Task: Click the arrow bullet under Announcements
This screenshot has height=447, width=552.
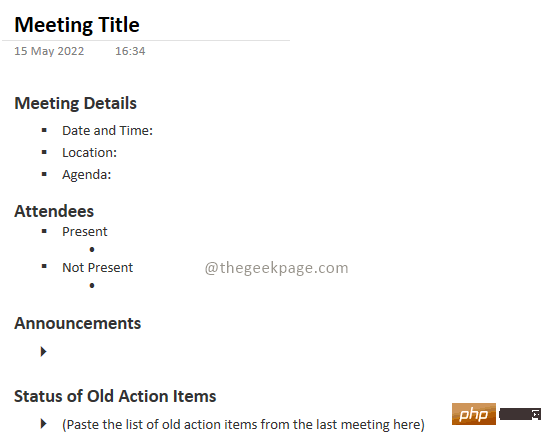Action: [x=43, y=351]
